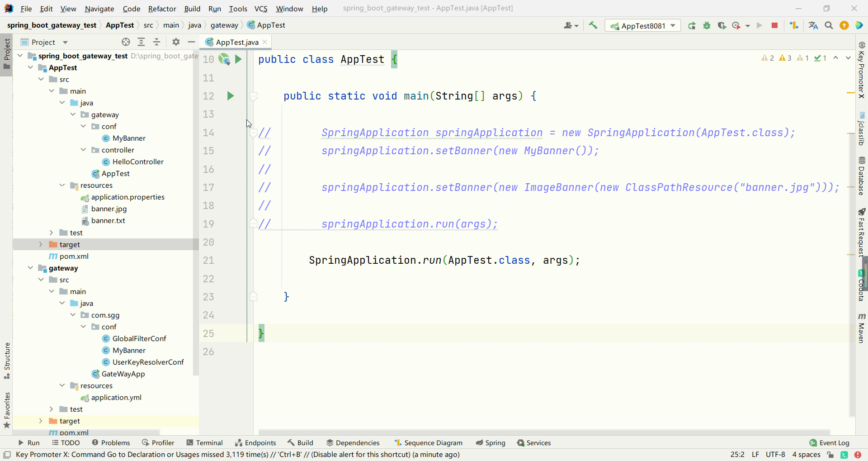
Task: Collapse the com.sgg package node
Action: tap(73, 315)
